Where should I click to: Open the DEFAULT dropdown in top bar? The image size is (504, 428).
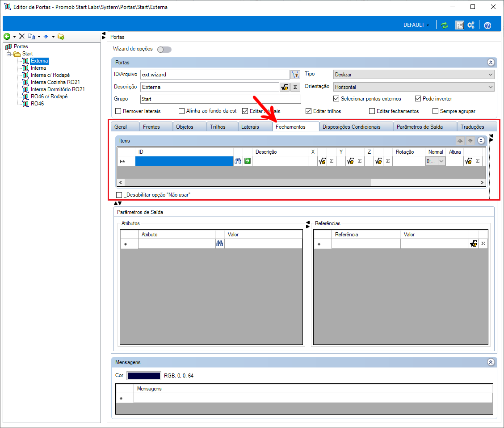click(x=416, y=25)
